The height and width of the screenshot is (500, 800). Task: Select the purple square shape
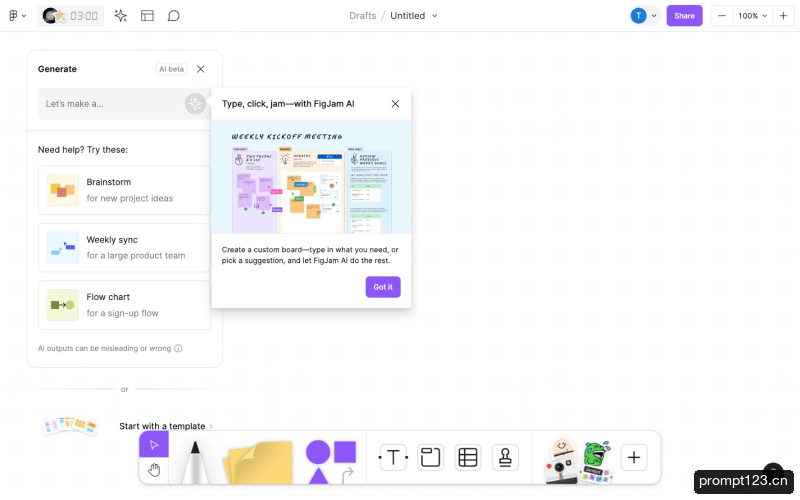345,452
